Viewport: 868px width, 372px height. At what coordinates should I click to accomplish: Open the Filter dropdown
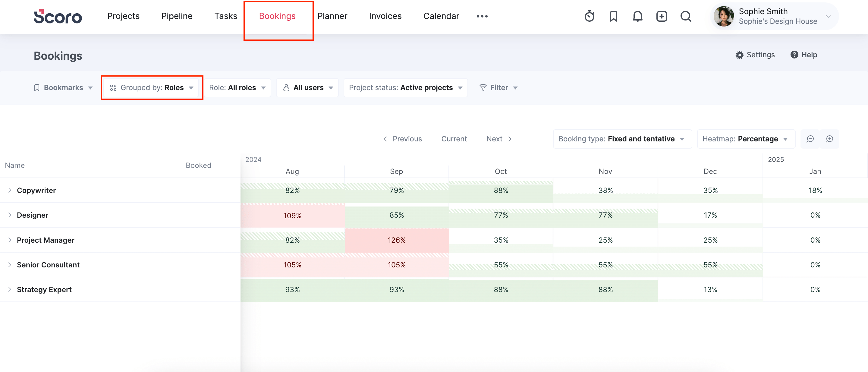click(498, 88)
